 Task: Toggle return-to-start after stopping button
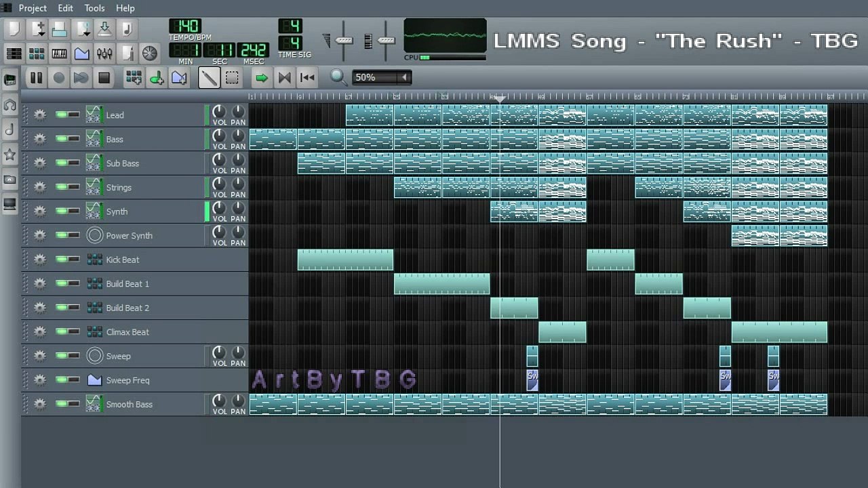point(307,78)
